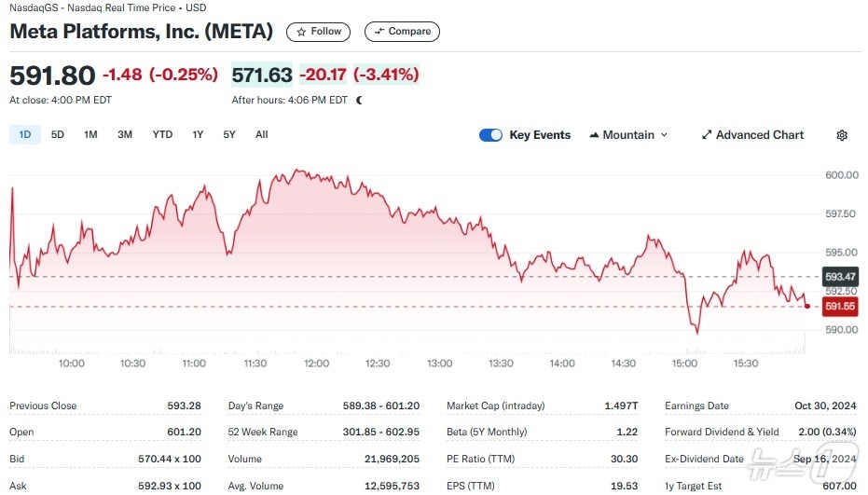Screen dimensions: 868x495
Task: Expand the Mountain chart style dropdown
Action: click(628, 135)
